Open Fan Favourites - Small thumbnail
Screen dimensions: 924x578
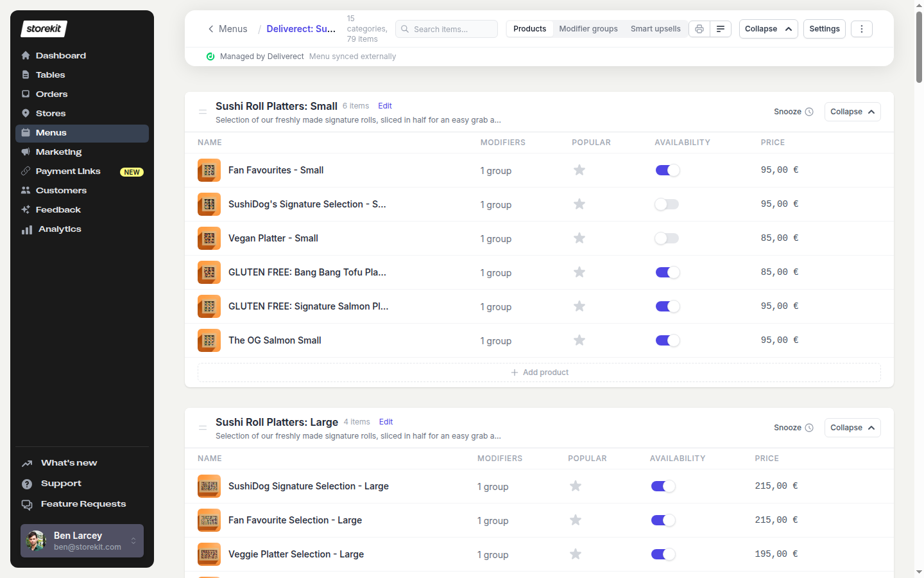[209, 170]
